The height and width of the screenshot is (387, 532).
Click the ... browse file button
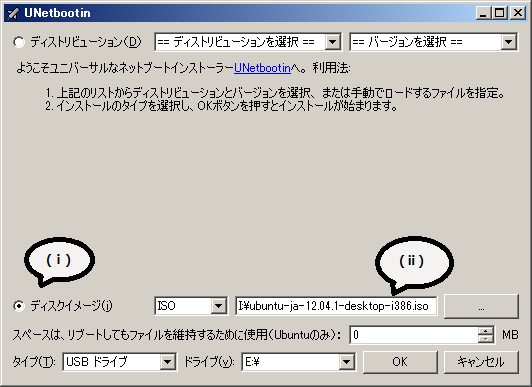click(x=481, y=307)
